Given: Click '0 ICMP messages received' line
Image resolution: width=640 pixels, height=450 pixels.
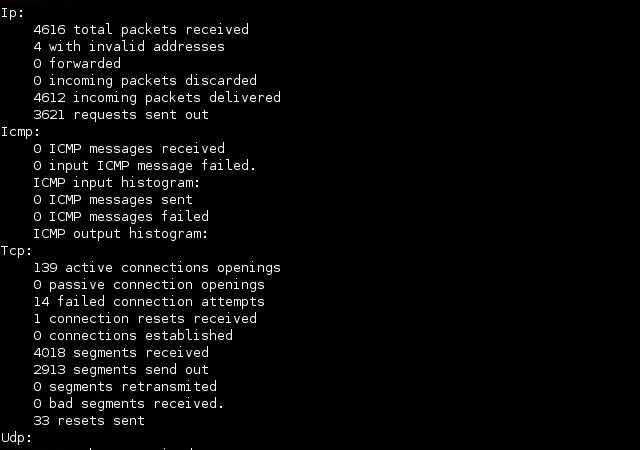Looking at the screenshot, I should pyautogui.click(x=129, y=149).
